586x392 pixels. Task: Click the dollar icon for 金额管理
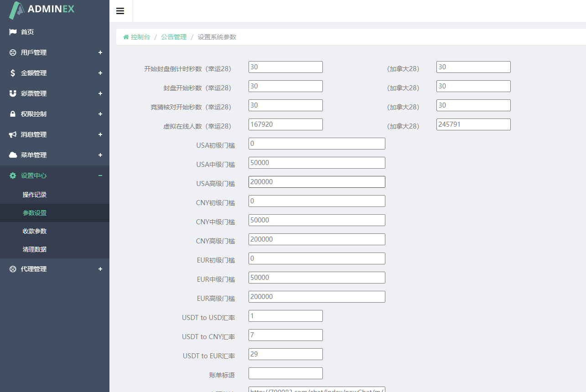point(13,73)
